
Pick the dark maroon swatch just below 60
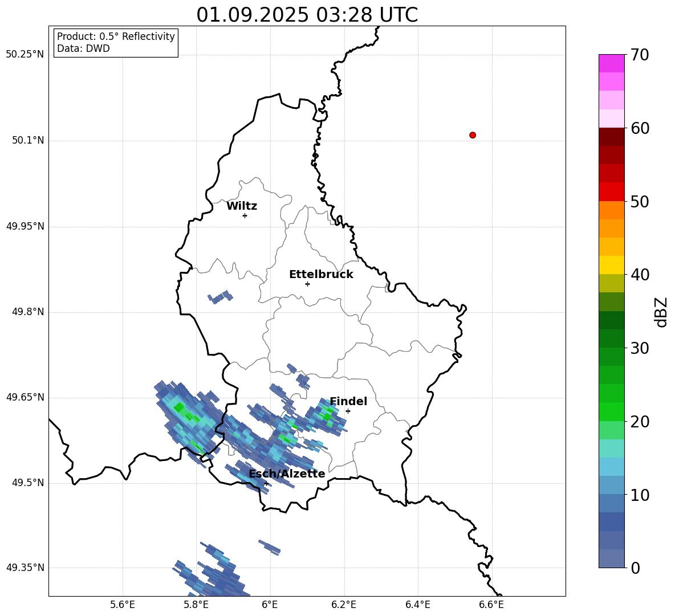click(x=612, y=137)
